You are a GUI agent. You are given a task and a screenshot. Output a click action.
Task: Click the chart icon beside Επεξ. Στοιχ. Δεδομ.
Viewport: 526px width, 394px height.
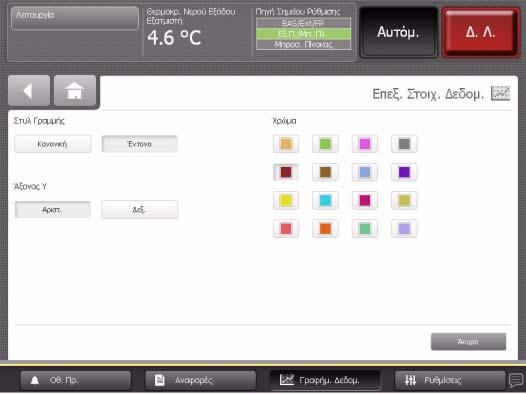(500, 93)
